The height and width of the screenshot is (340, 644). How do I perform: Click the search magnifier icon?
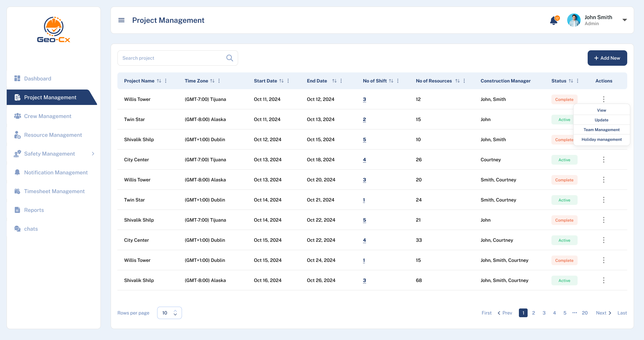[230, 58]
